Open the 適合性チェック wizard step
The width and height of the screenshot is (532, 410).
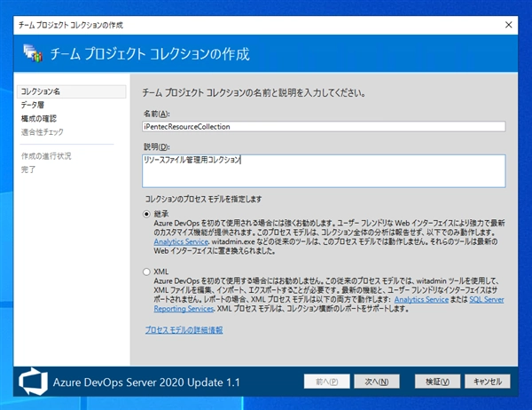tap(42, 132)
